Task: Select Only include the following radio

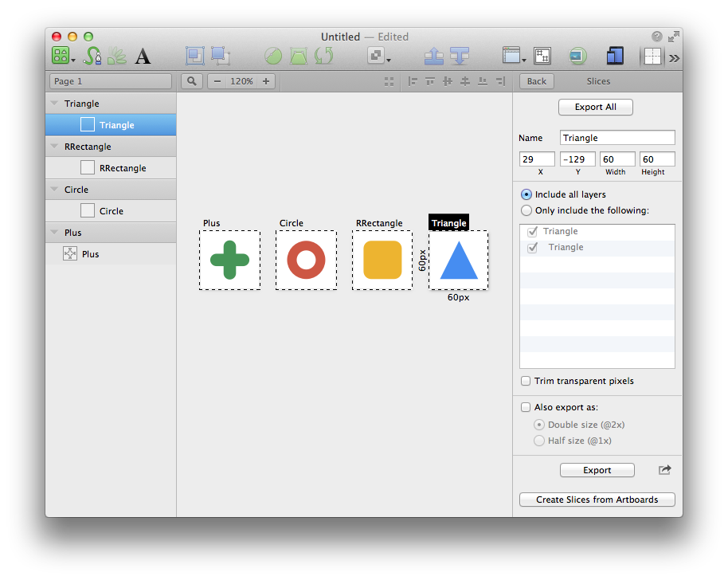Action: tap(526, 210)
